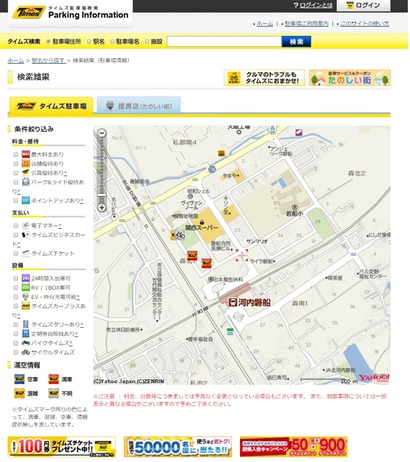Viewport: 410px width, 462px height.
Task: Click the red crosshair center marker on map
Action: click(x=242, y=255)
